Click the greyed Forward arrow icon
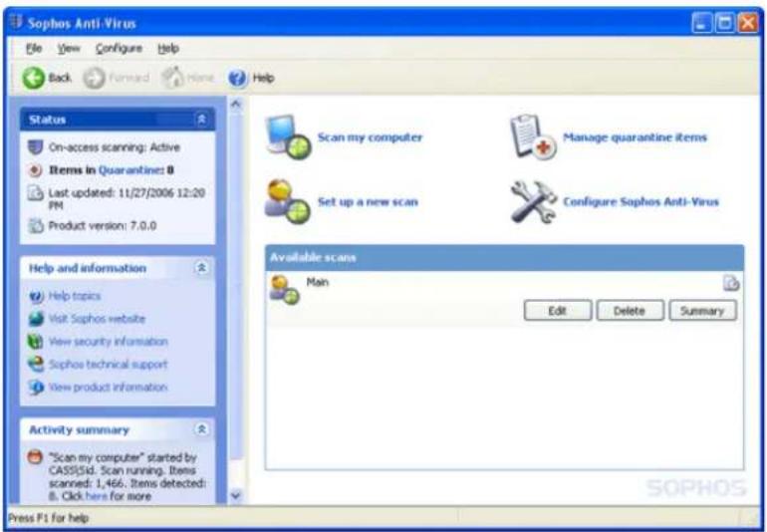Image resolution: width=767 pixels, height=532 pixels. tap(94, 78)
